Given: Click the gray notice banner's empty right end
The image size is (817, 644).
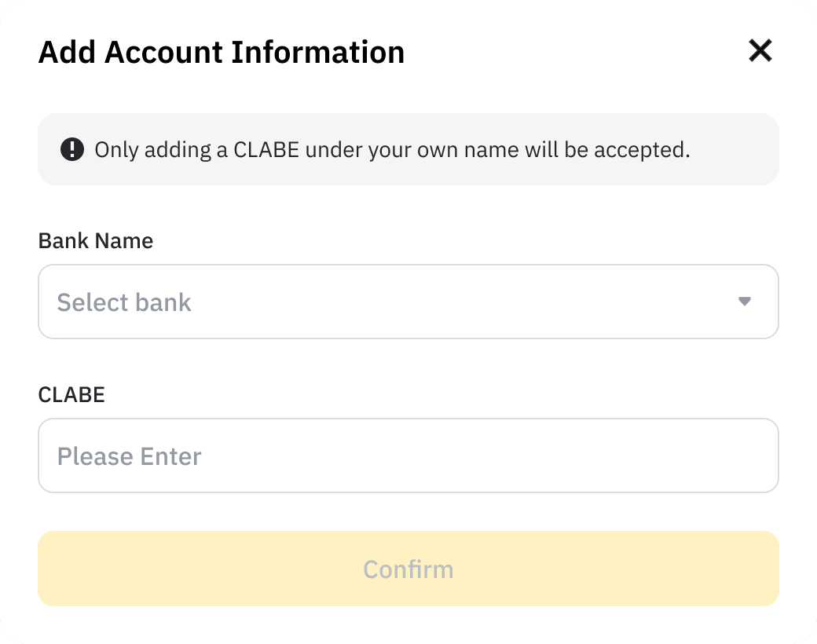Looking at the screenshot, I should [x=738, y=149].
